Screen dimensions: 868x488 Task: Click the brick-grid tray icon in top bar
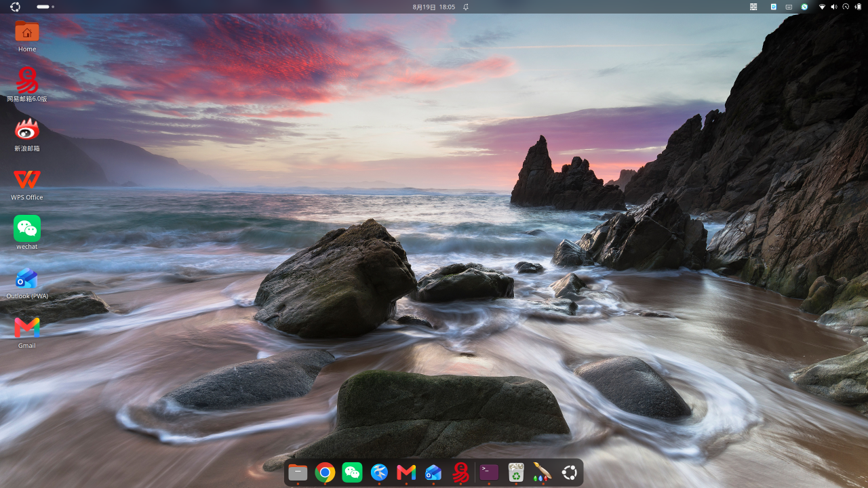[753, 7]
